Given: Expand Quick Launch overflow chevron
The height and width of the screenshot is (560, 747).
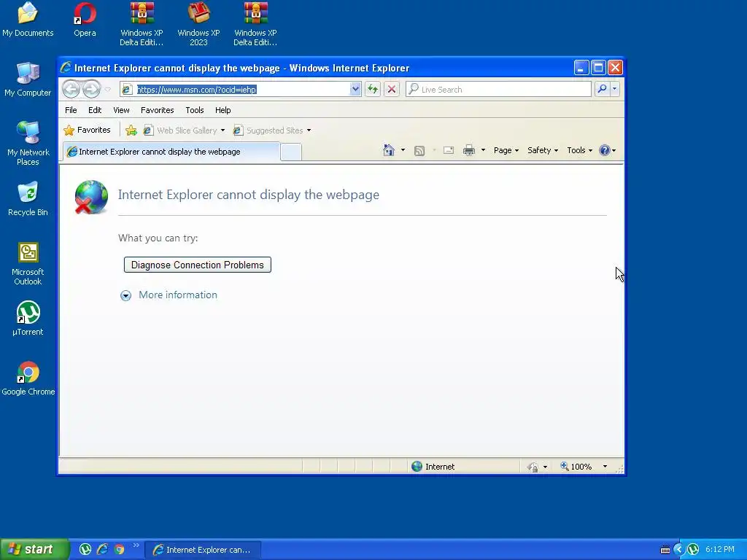Looking at the screenshot, I should pos(136,545).
